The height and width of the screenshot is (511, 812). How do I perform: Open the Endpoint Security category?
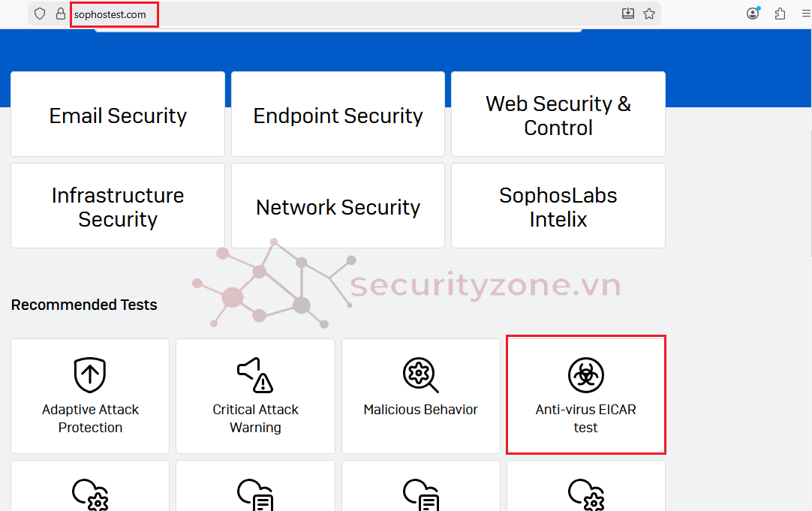(x=338, y=115)
